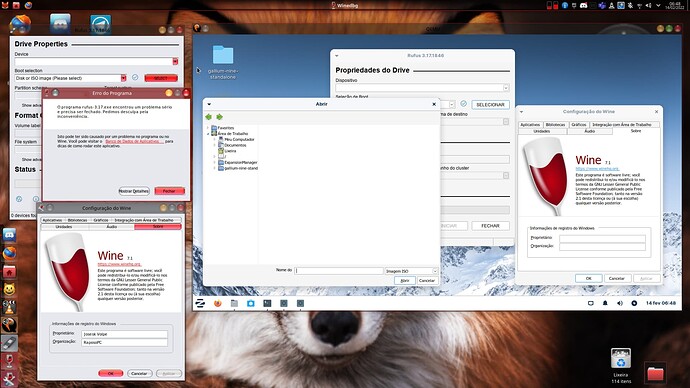This screenshot has width=690, height=388.
Task: Click the Firefox icon in top-left panel
Action: coord(28,5)
